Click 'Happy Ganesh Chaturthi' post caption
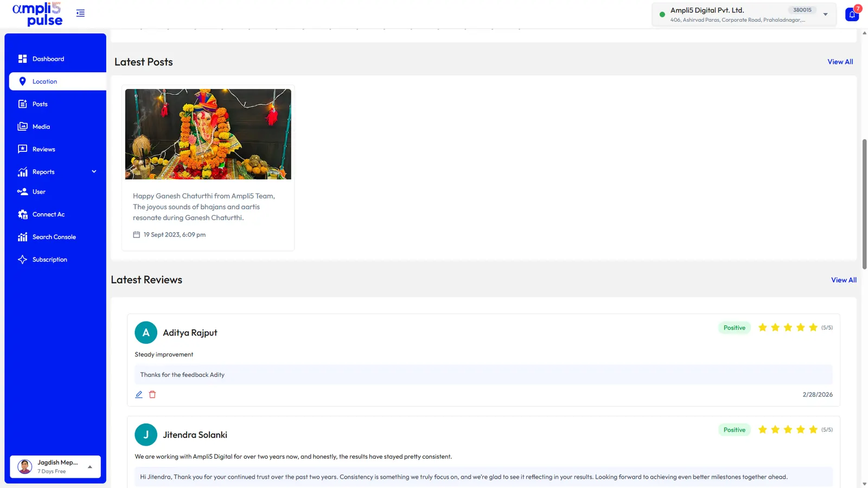Viewport: 868px width, 488px height. (204, 207)
